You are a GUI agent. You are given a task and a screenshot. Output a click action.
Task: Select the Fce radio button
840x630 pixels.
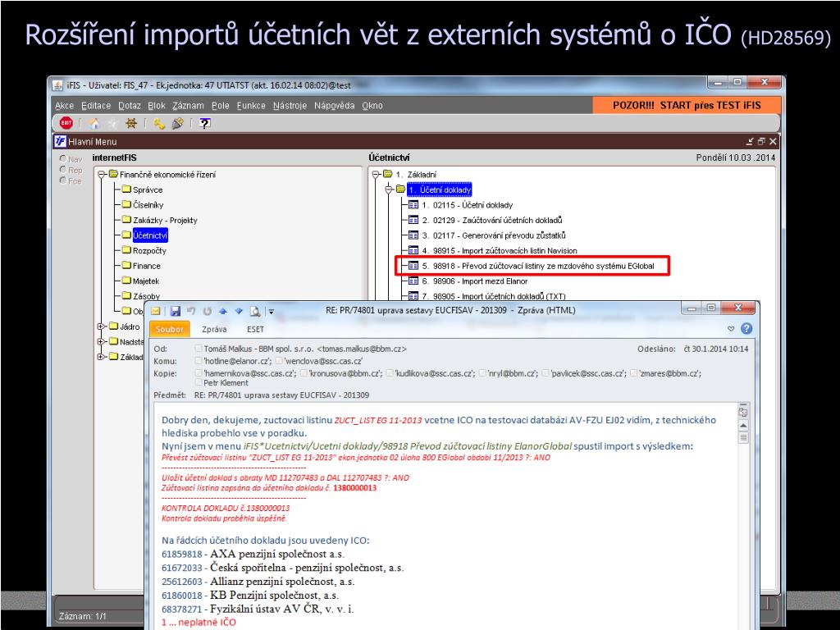point(62,180)
